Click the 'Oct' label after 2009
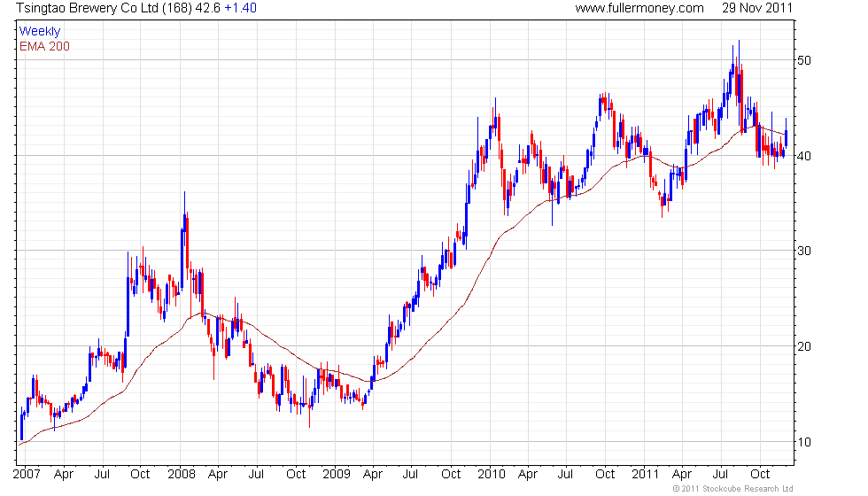 click(451, 475)
